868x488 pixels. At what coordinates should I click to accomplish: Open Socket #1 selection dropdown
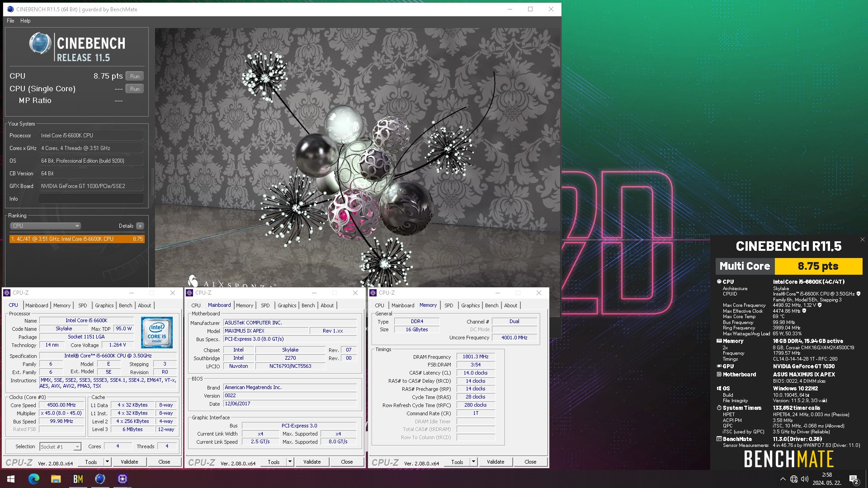point(60,446)
